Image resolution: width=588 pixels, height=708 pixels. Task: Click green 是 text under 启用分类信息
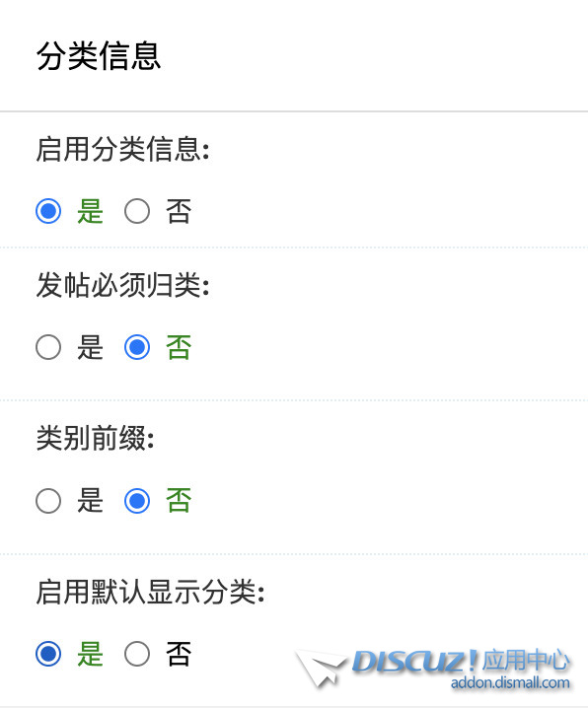(x=91, y=211)
